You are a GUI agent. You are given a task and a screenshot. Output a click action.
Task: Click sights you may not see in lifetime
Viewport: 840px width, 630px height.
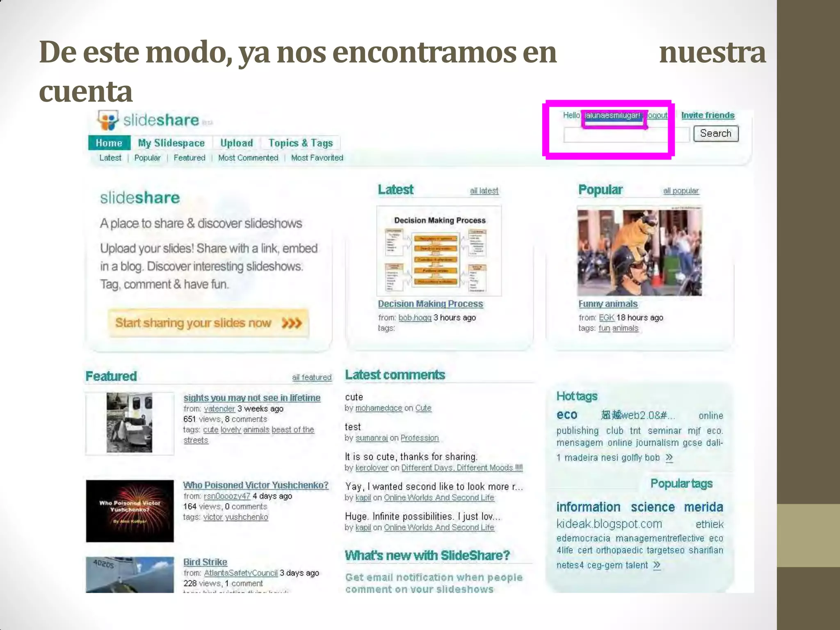coord(252,398)
